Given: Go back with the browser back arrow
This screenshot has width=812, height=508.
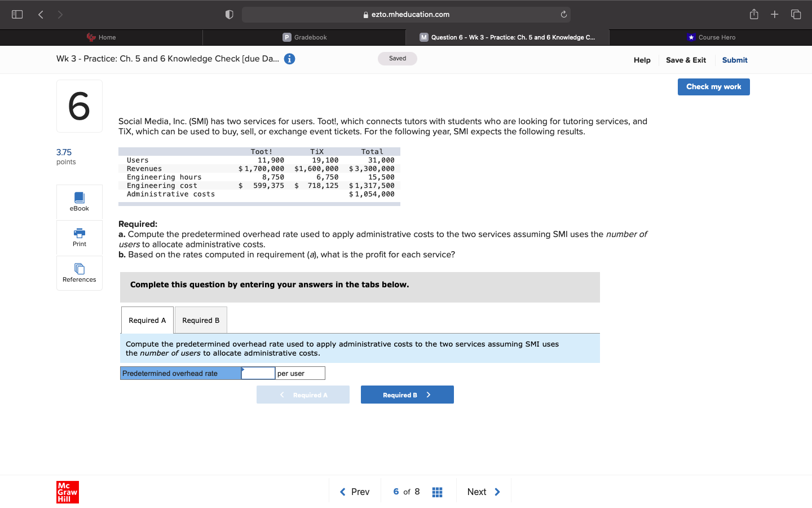Looking at the screenshot, I should click(x=41, y=15).
